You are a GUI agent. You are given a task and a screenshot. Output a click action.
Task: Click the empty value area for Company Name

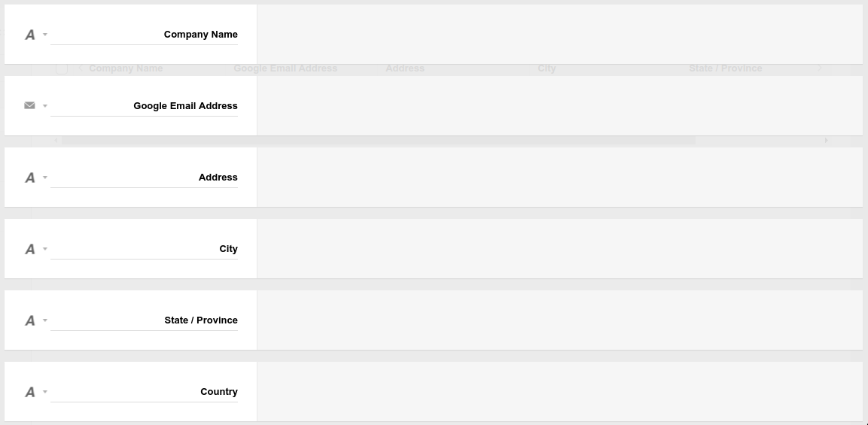559,35
